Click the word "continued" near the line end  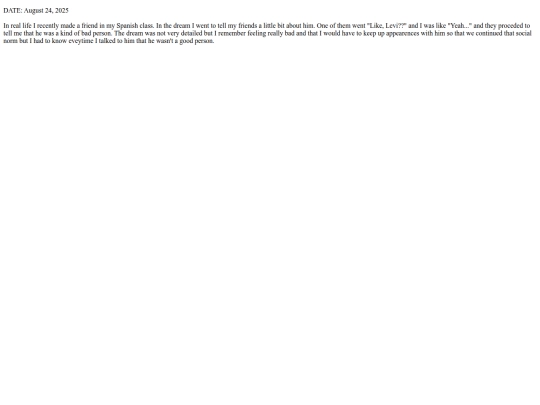[x=489, y=33]
